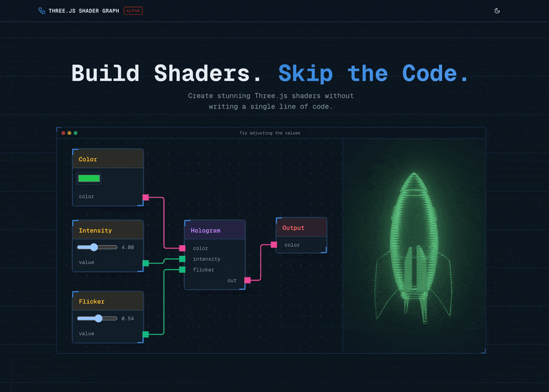Select the Output node header
Screen dimensions: 549x392
pyautogui.click(x=301, y=227)
